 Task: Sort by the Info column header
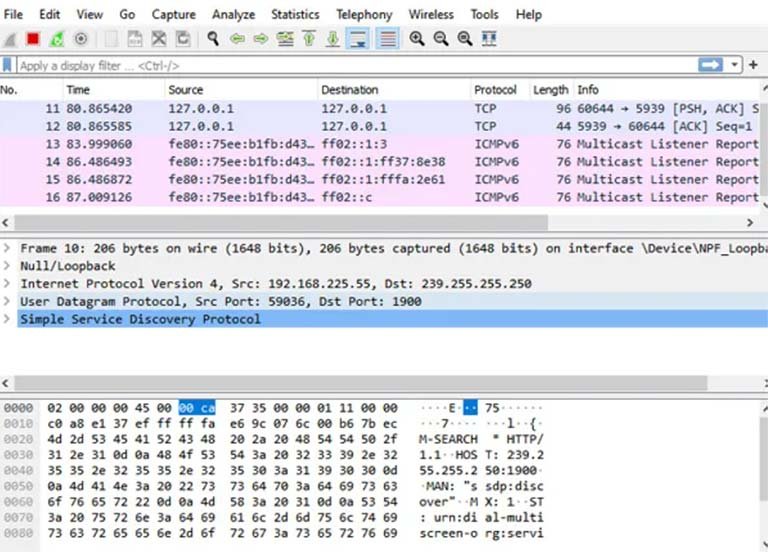(667, 90)
